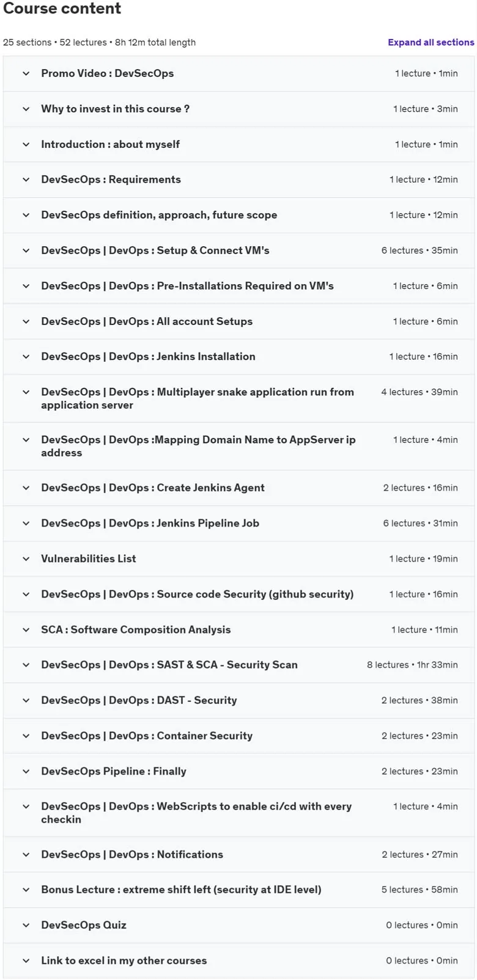Screen dimensions: 477x980
Task: Open Pre-Installations Required on VM's section
Action: (239, 286)
